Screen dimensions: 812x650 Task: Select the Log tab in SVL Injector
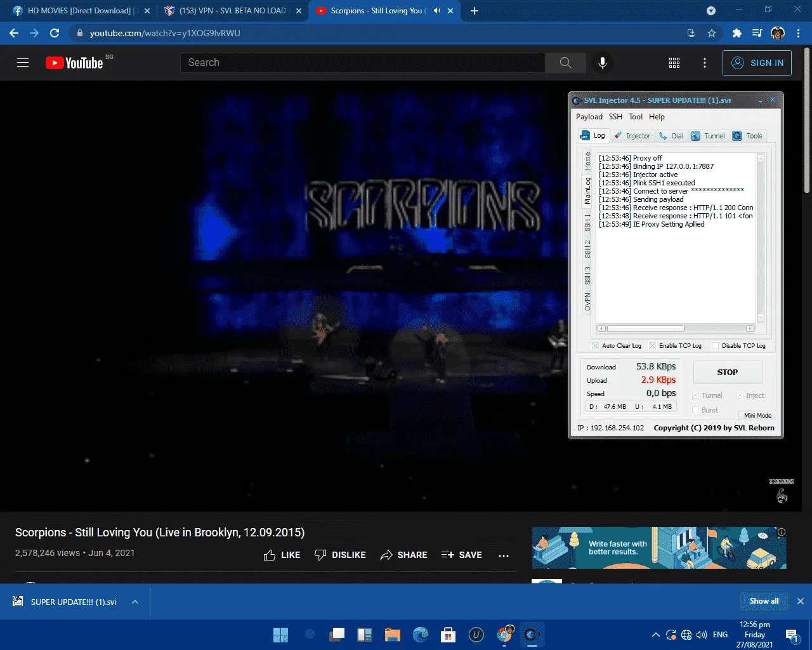593,135
